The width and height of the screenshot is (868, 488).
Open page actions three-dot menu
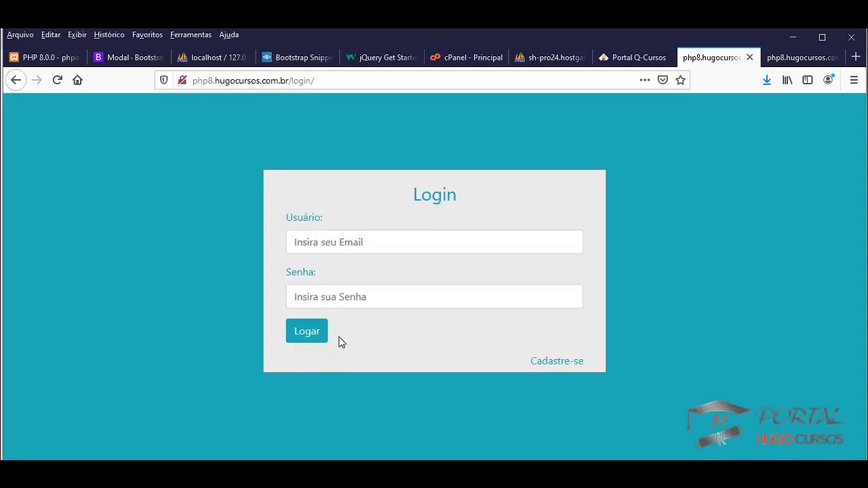(x=645, y=80)
